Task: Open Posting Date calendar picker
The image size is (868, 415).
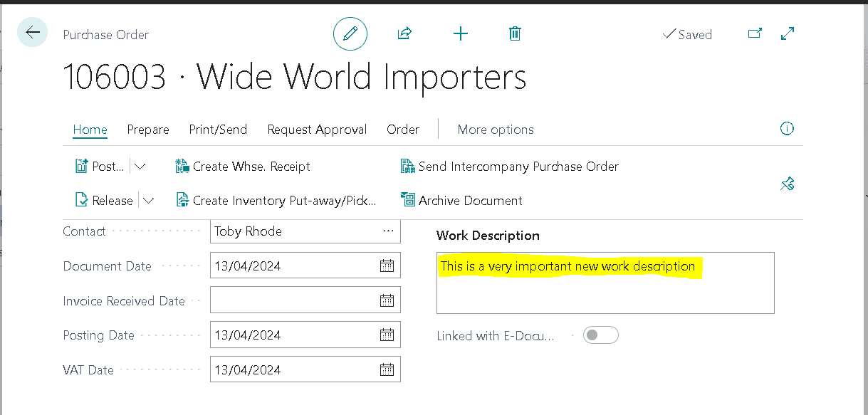Action: 387,335
